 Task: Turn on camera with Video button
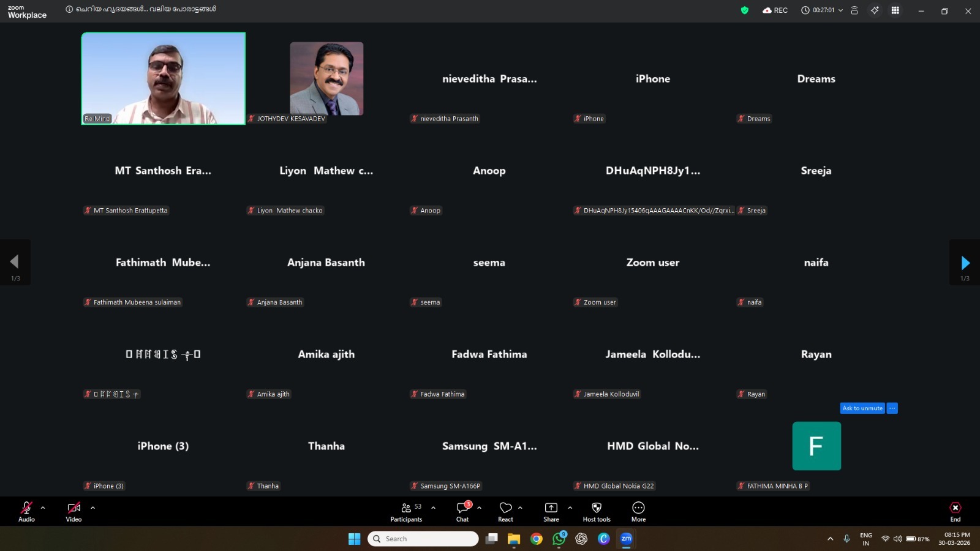coord(73,512)
